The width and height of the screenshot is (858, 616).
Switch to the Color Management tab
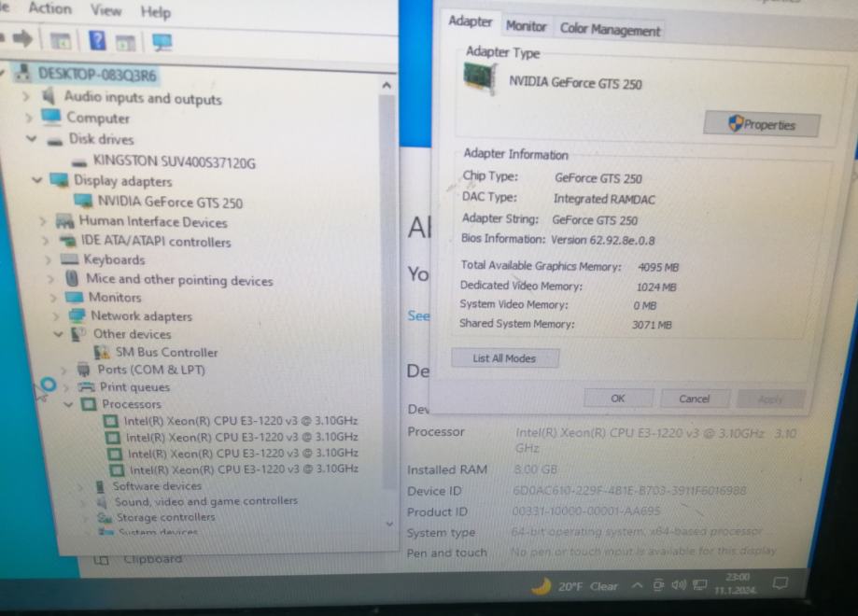(x=610, y=30)
